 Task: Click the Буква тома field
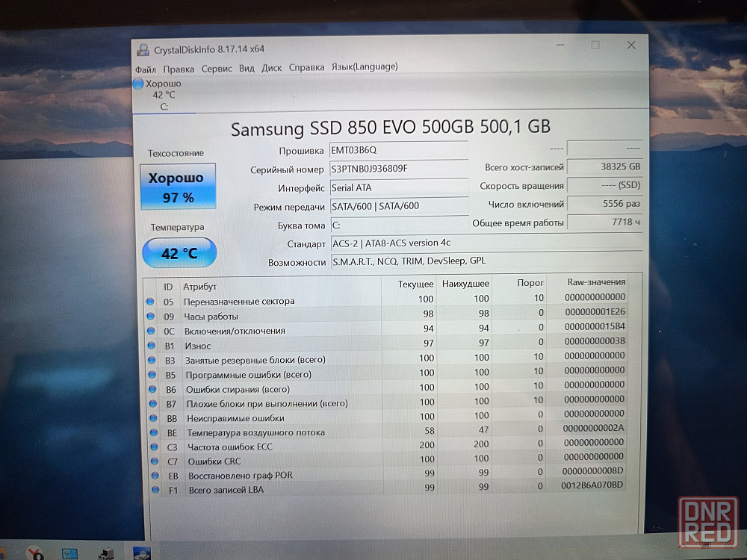click(x=400, y=225)
